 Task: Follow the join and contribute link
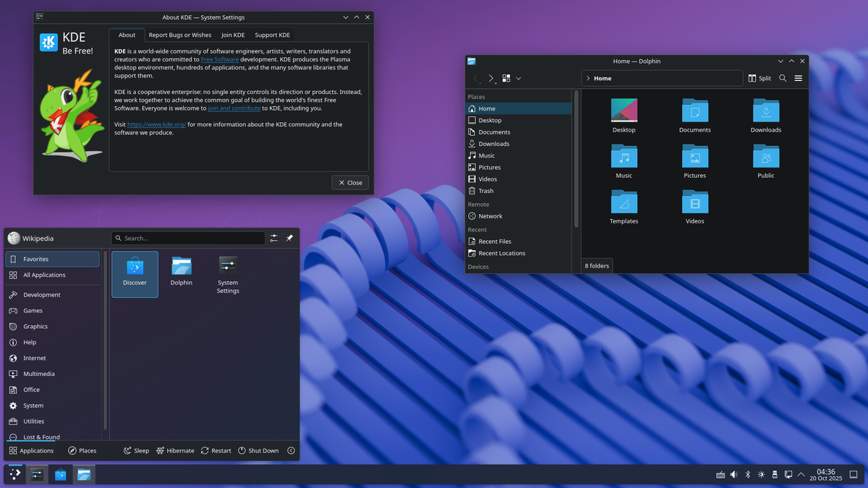234,108
